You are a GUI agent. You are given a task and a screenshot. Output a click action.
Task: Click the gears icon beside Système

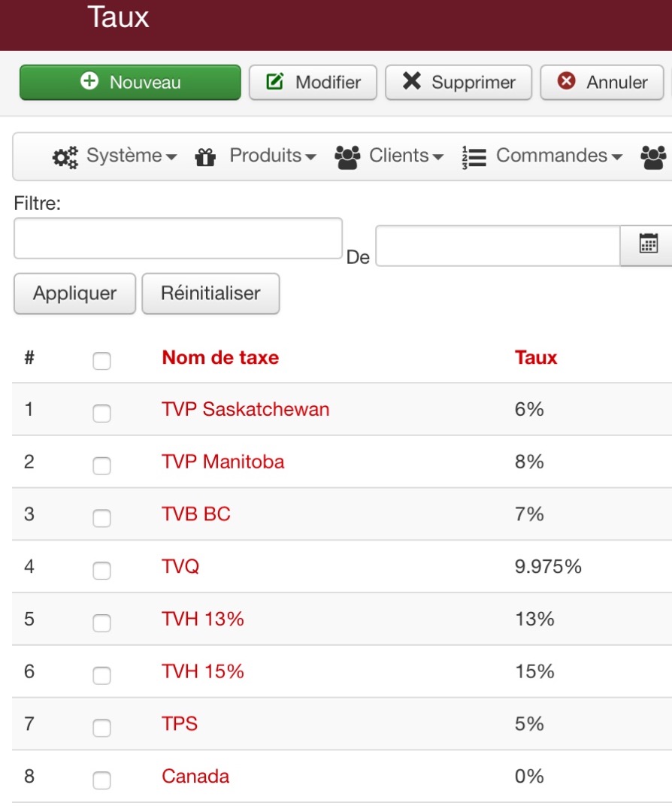click(65, 157)
